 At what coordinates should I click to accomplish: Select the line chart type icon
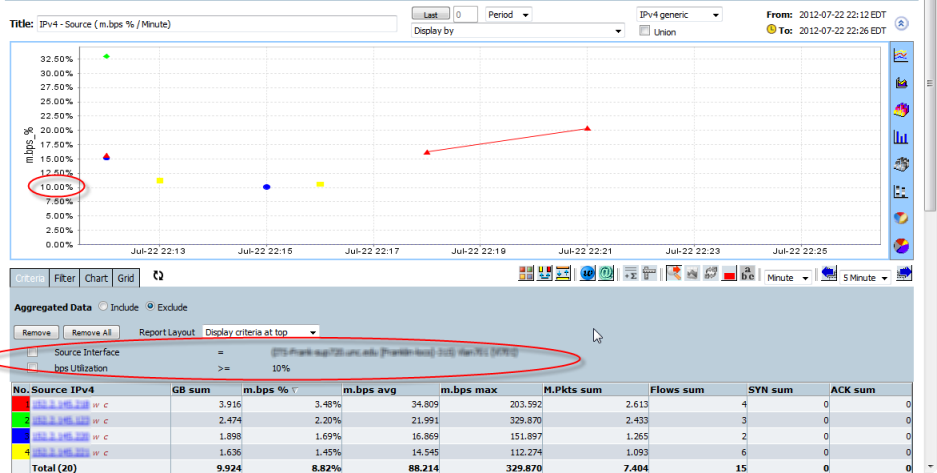(x=901, y=55)
